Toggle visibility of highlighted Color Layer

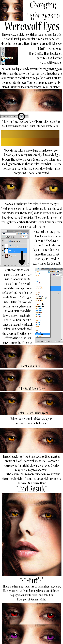3,251
